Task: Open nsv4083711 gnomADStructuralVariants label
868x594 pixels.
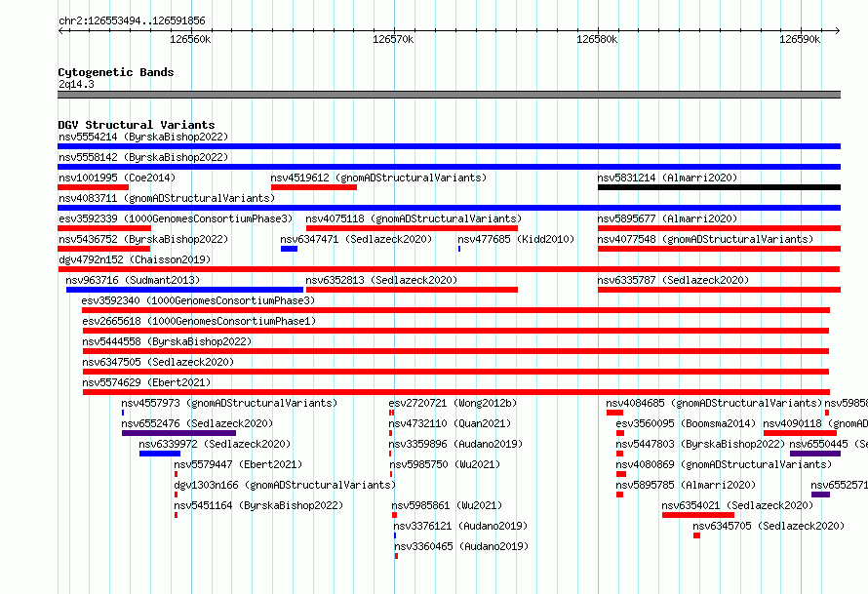Action: (167, 198)
